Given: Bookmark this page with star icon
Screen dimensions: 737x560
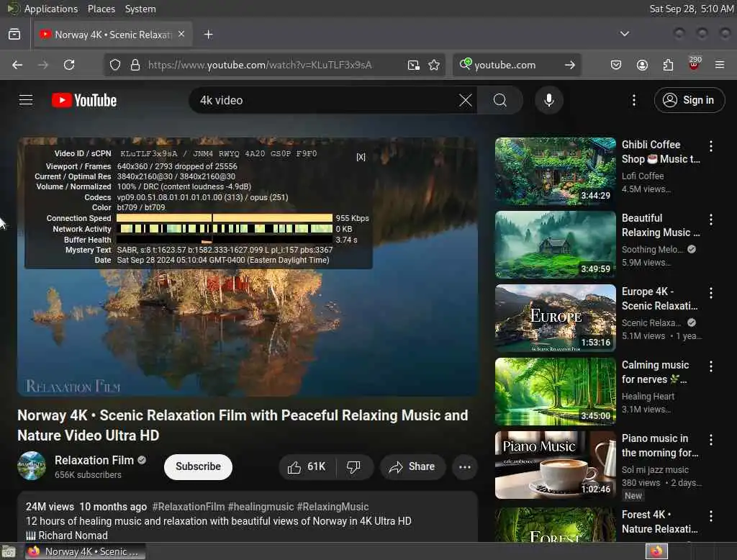Looking at the screenshot, I should coord(434,65).
